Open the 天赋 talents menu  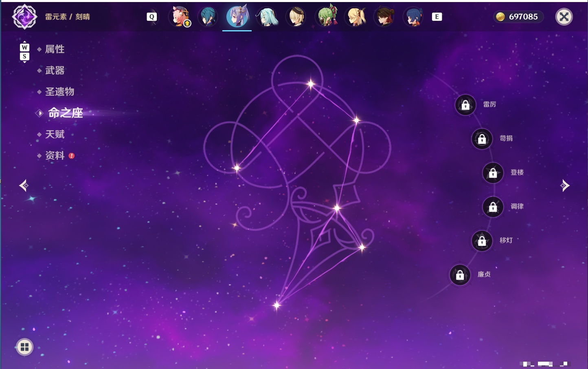coord(55,134)
